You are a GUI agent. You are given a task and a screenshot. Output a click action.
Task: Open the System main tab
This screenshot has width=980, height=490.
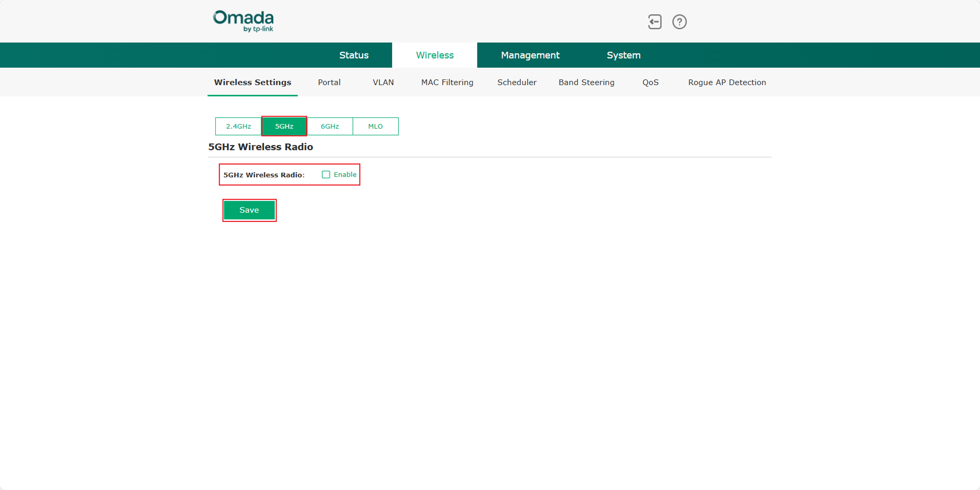click(x=624, y=55)
